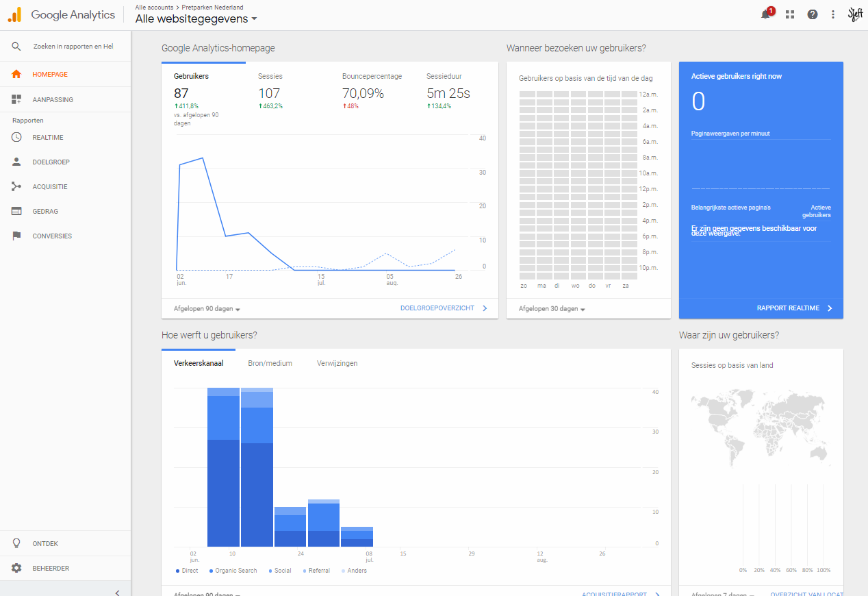Image resolution: width=868 pixels, height=596 pixels.
Task: Click the 70,09% bounce rate value
Action: pyautogui.click(x=363, y=94)
